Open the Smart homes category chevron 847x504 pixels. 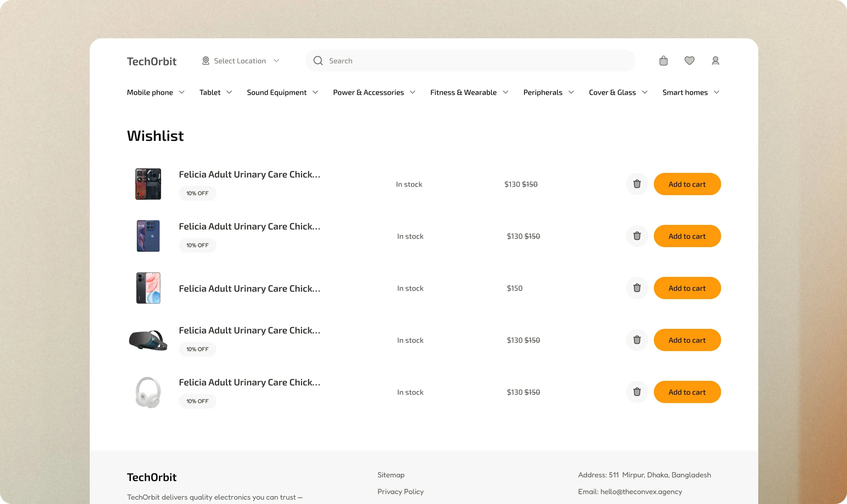(716, 92)
